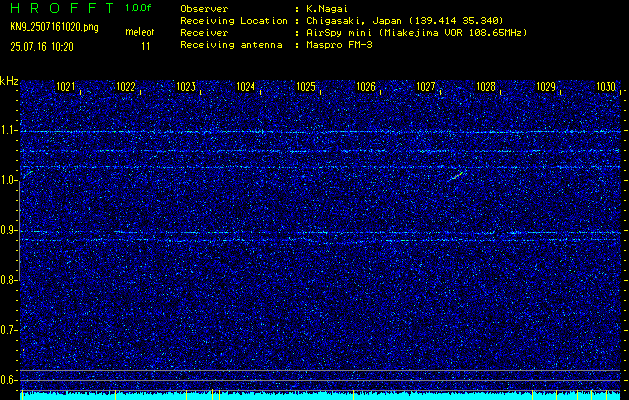The height and width of the screenshot is (400, 629).
Task: Click the 0.6 frequency axis label
Action: (8, 380)
